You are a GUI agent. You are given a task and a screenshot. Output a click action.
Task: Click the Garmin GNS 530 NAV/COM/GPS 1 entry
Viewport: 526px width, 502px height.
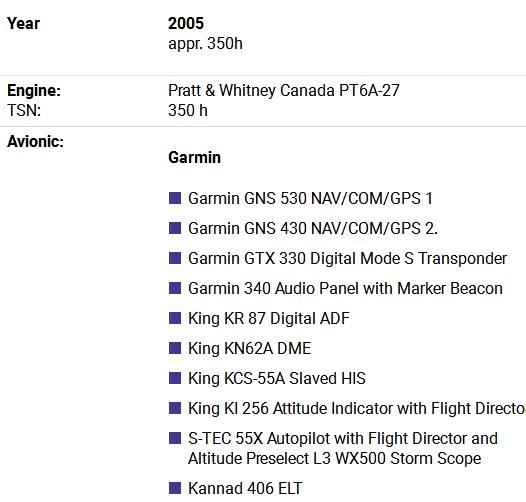[310, 198]
